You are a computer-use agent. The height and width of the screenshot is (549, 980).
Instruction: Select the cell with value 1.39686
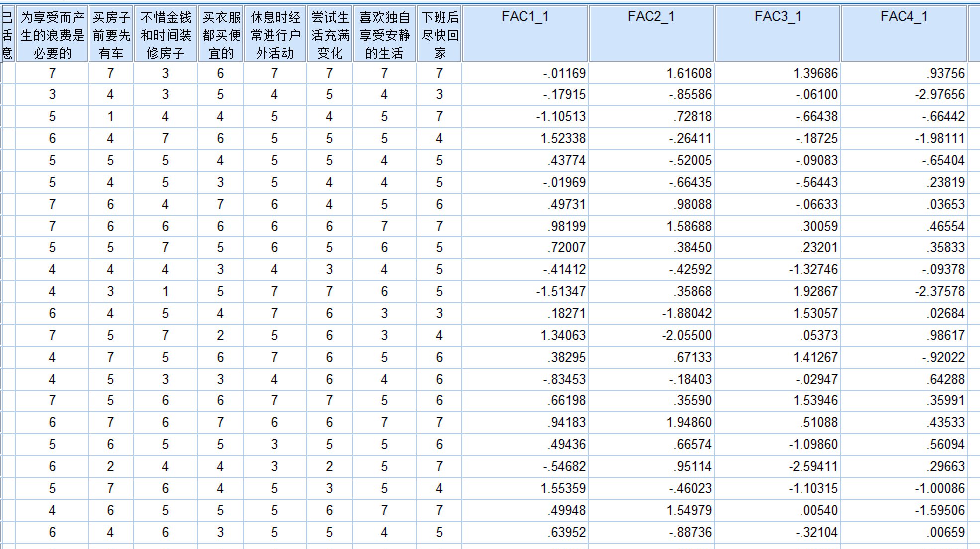pos(778,73)
